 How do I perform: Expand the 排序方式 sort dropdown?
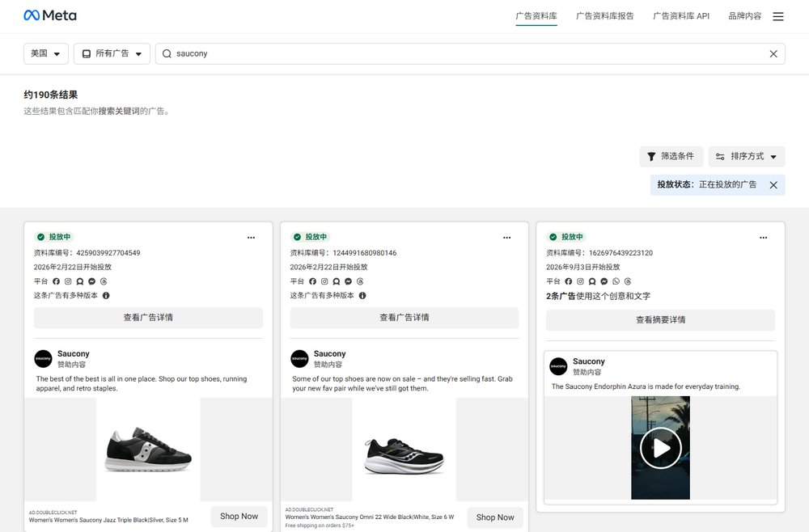[x=747, y=156]
